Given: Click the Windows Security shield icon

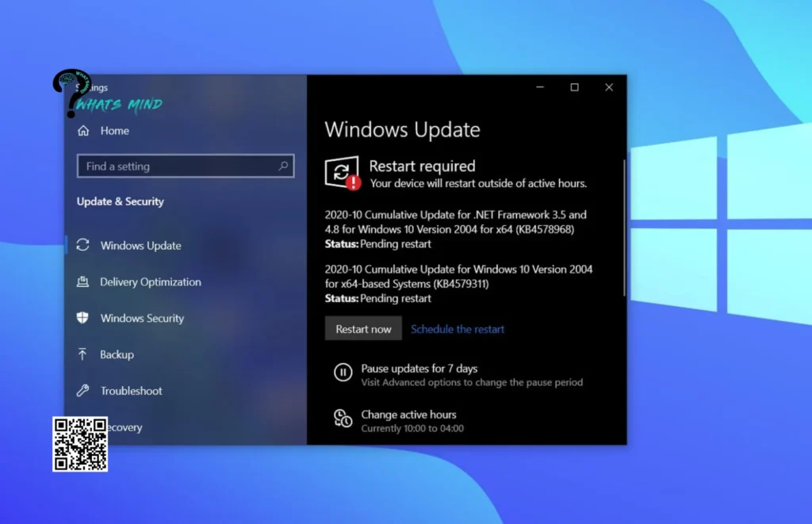Looking at the screenshot, I should 82,317.
